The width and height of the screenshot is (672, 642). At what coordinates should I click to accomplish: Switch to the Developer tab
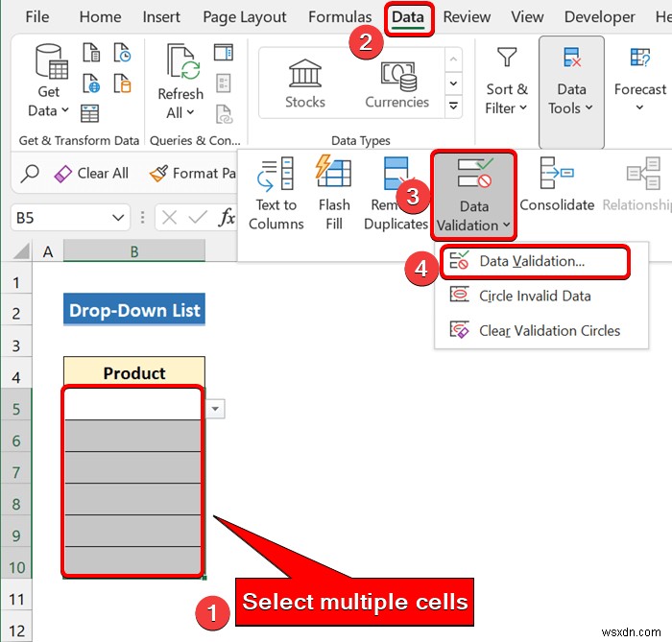600,17
